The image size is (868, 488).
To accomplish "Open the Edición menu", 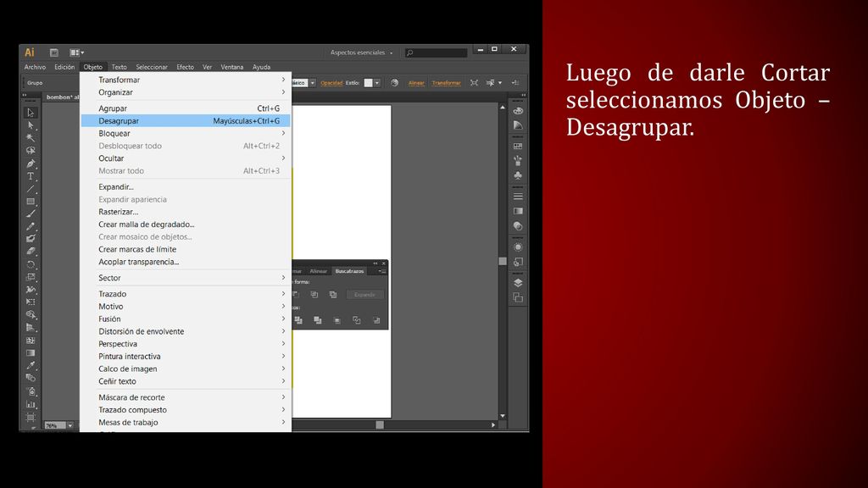I will [64, 67].
